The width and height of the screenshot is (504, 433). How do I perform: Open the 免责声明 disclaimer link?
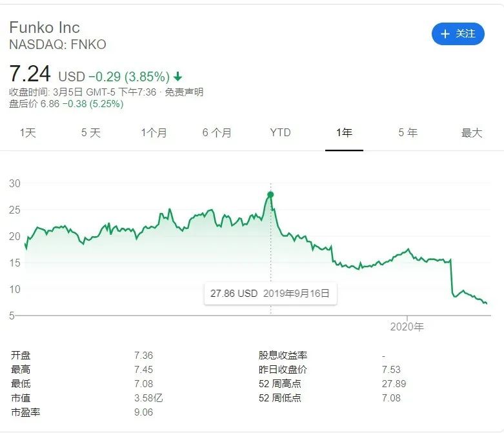[x=184, y=92]
